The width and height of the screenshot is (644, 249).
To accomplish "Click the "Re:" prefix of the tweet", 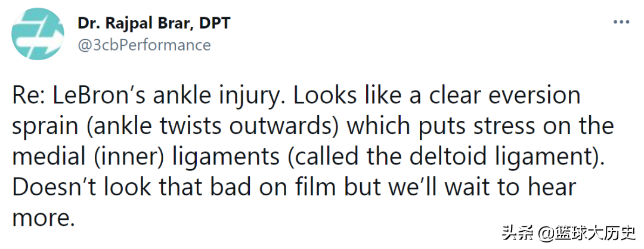I will pos(27,97).
